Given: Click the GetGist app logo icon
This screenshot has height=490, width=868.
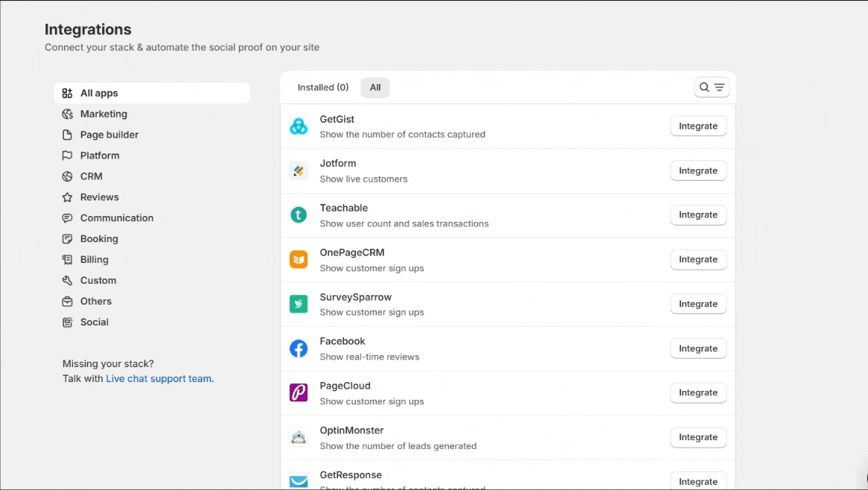Looking at the screenshot, I should pyautogui.click(x=299, y=127).
